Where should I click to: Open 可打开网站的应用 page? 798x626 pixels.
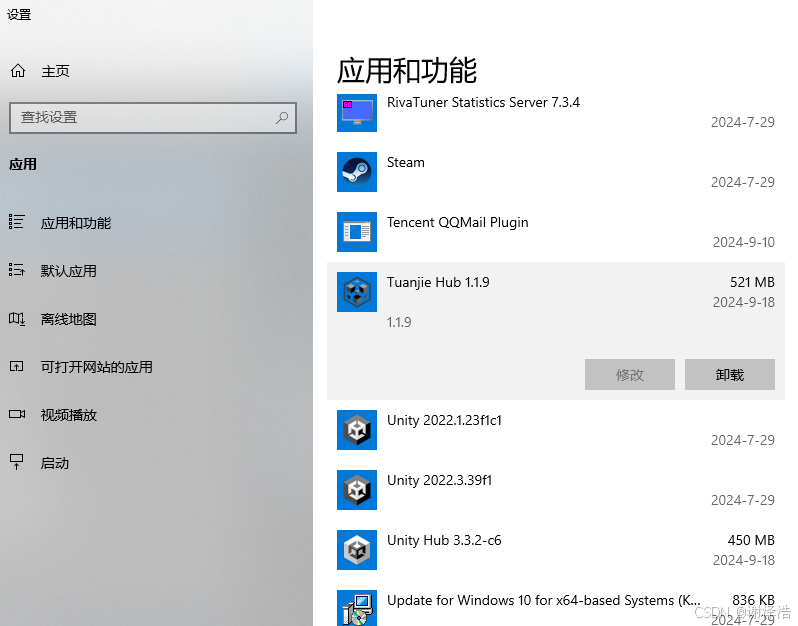tap(97, 367)
